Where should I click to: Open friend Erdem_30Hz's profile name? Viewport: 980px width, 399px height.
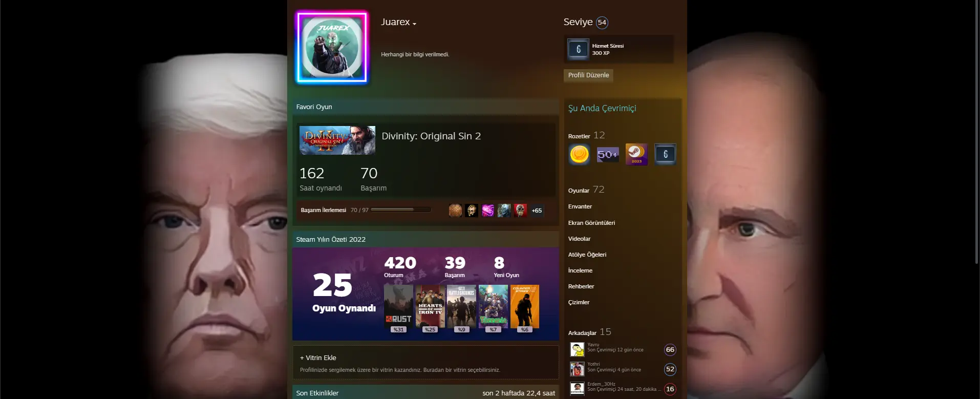pyautogui.click(x=602, y=384)
